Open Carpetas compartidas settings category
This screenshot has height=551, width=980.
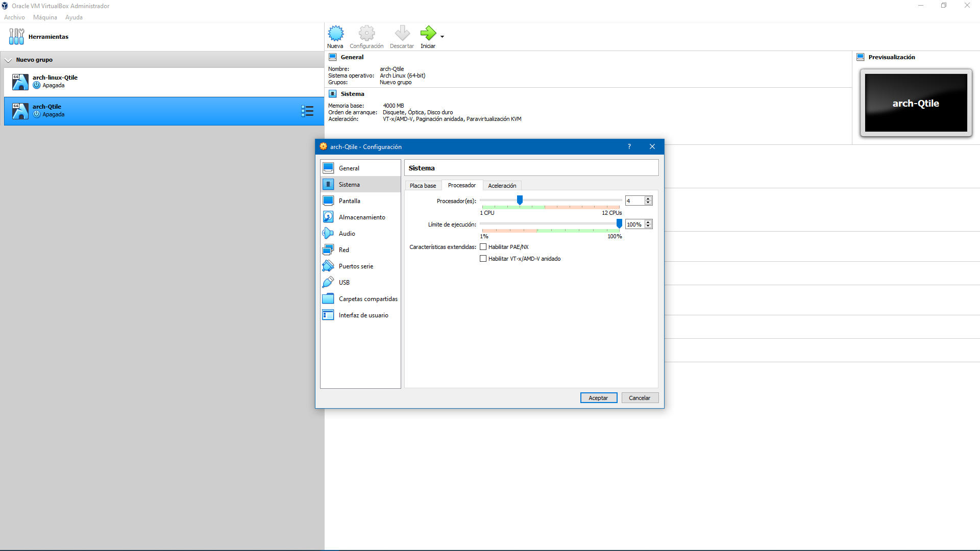click(367, 299)
